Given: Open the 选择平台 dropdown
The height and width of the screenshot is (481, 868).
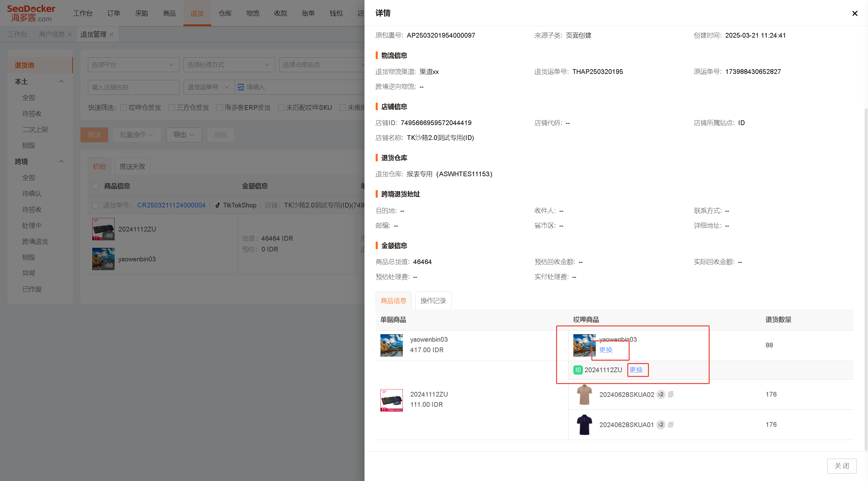Looking at the screenshot, I should pos(133,64).
